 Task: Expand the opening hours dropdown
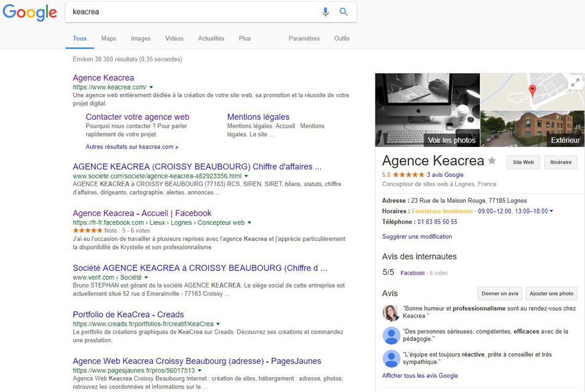point(551,211)
